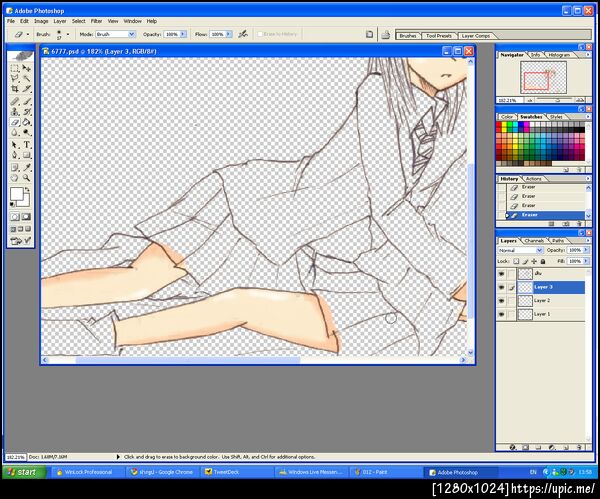This screenshot has height=499, width=600.
Task: Select the Slice tool
Action: [x=26, y=89]
